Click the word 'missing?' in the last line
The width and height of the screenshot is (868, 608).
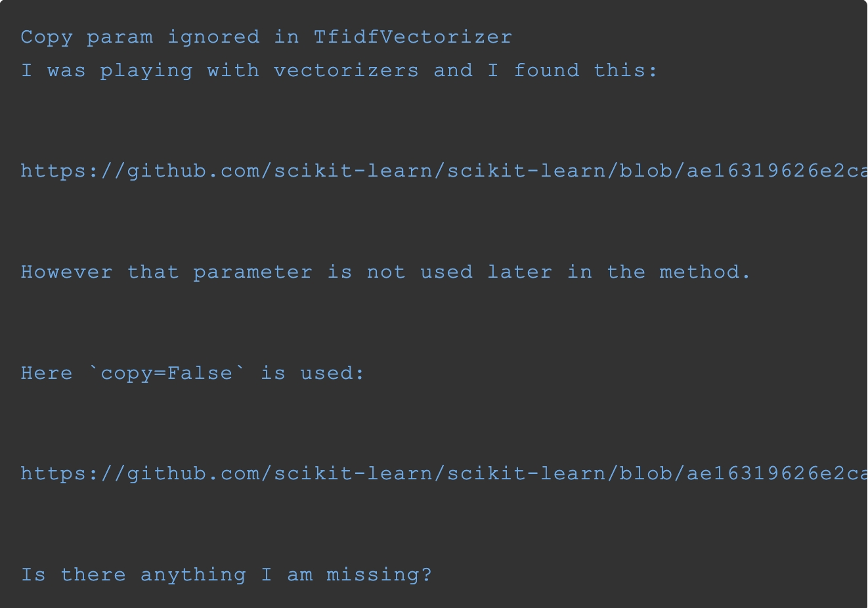(380, 575)
